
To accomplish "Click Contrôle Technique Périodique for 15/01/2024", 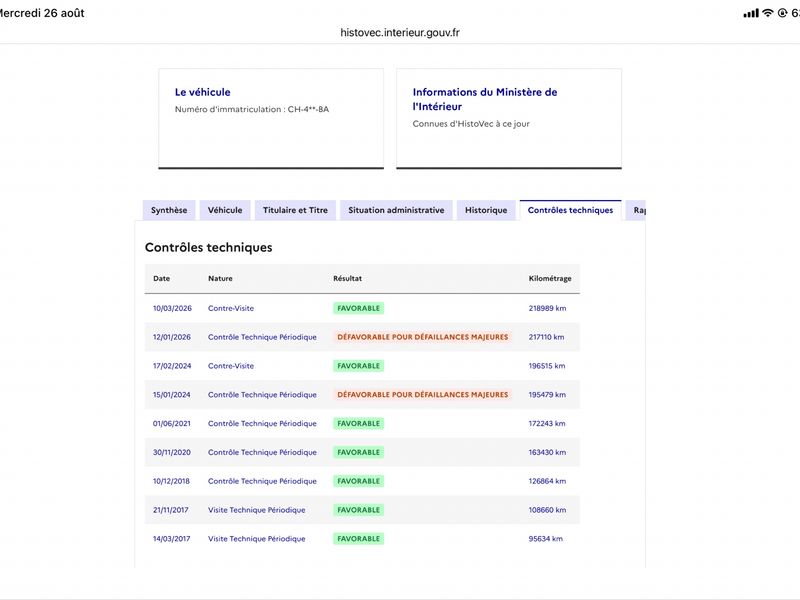I will point(262,395).
